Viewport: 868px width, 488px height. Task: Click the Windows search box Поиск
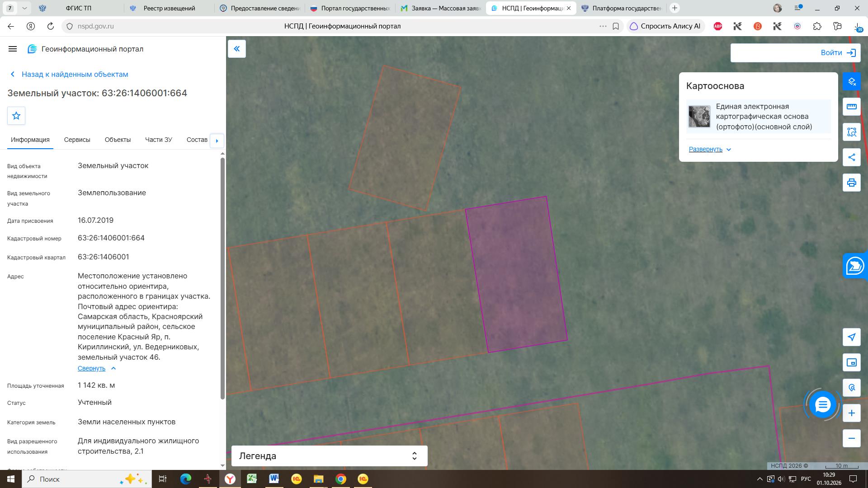[88, 479]
